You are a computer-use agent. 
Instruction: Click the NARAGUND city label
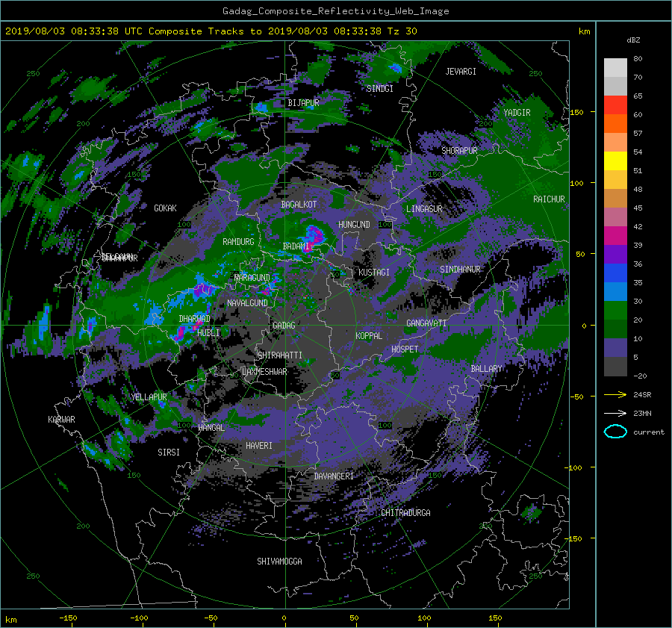pyautogui.click(x=252, y=277)
